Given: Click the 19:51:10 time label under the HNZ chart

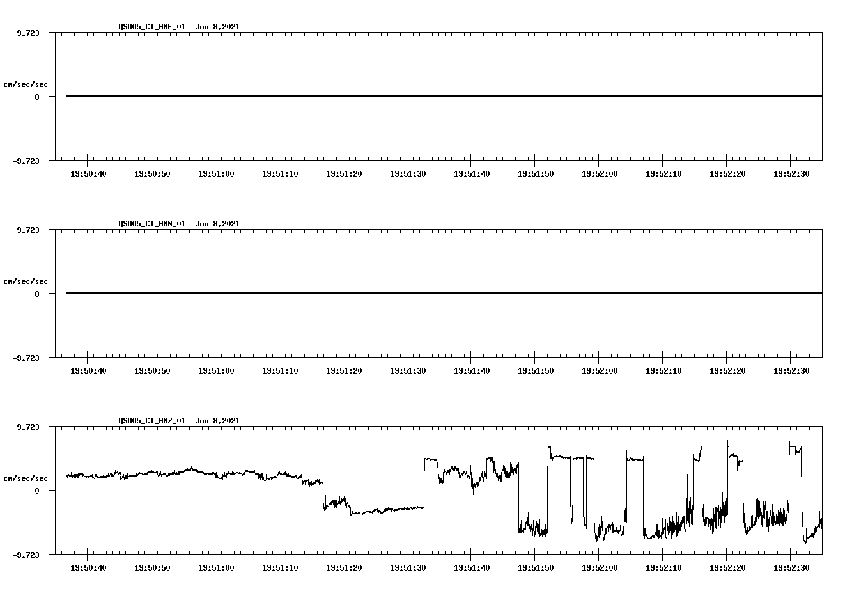Looking at the screenshot, I should pyautogui.click(x=280, y=568).
